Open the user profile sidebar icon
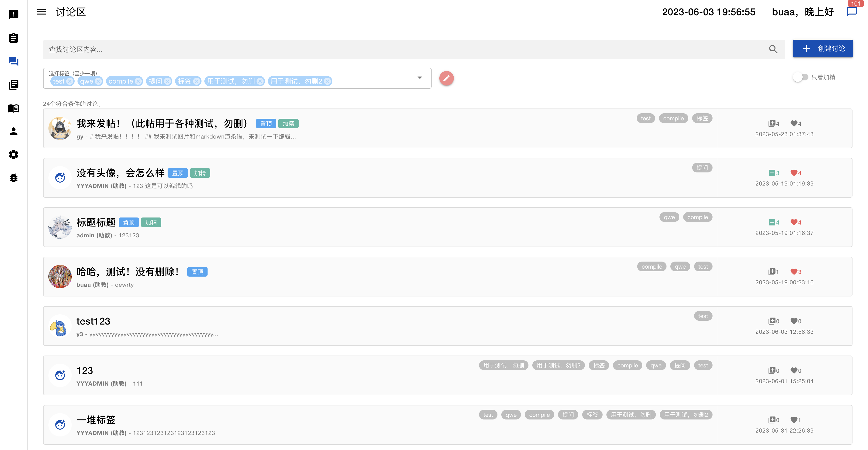 pos(14,132)
